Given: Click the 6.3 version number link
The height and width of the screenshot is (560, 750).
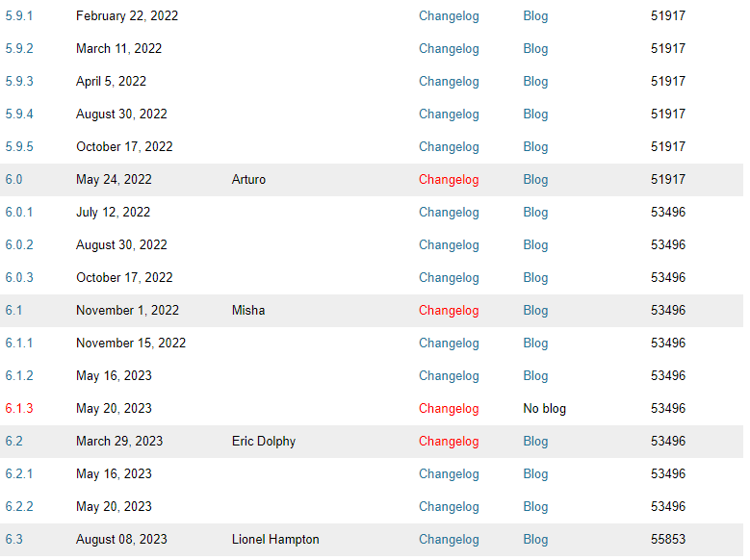Looking at the screenshot, I should (x=13, y=540).
